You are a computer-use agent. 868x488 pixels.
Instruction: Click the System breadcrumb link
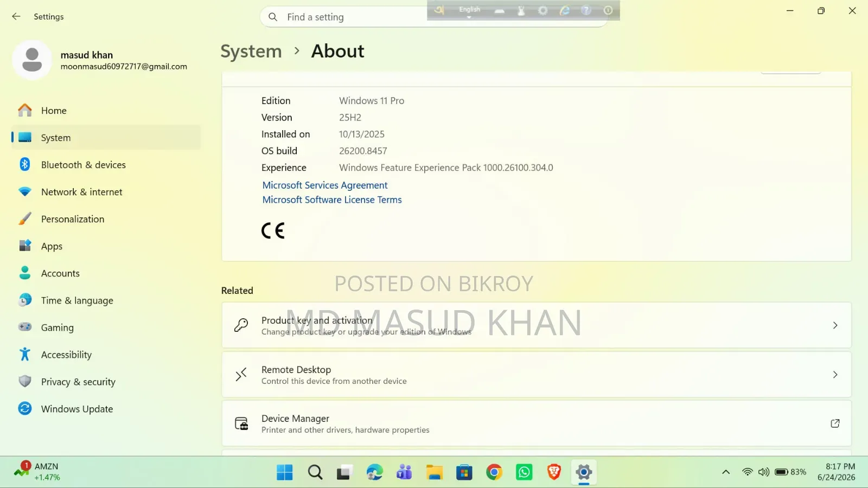tap(251, 51)
